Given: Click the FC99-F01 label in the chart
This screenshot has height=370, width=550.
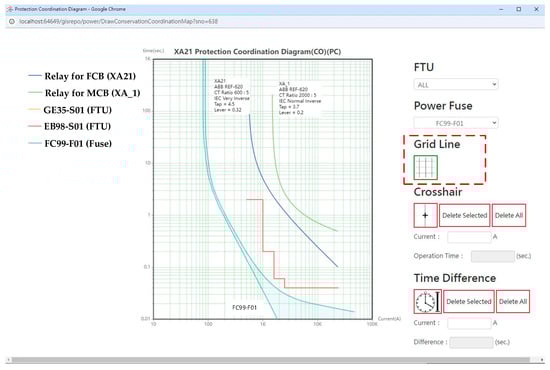Looking at the screenshot, I should tap(244, 308).
